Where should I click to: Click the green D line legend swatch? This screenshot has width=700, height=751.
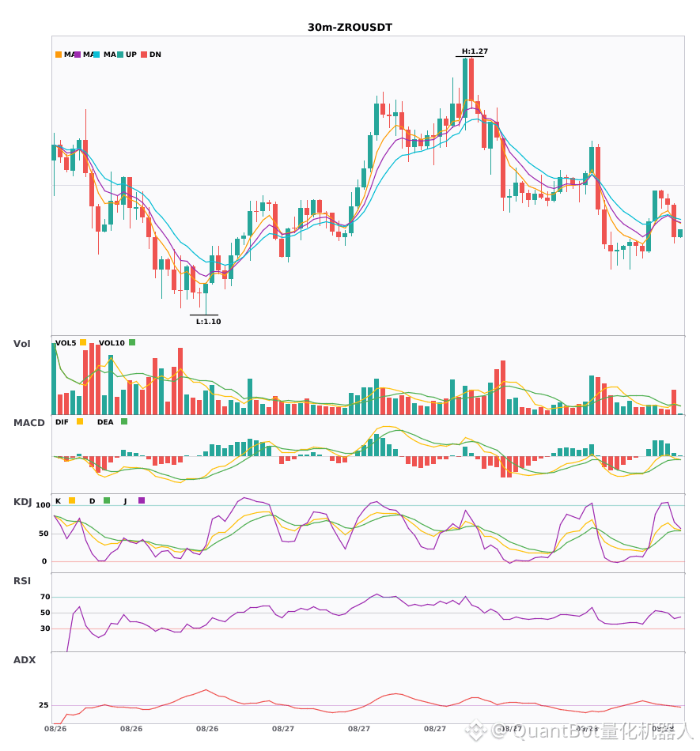point(107,500)
